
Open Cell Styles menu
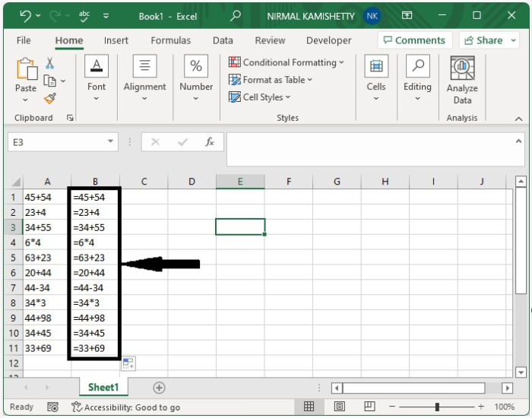point(260,97)
